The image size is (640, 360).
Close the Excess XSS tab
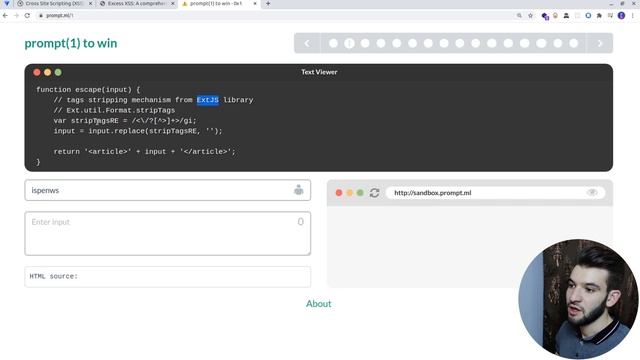coord(173,3)
